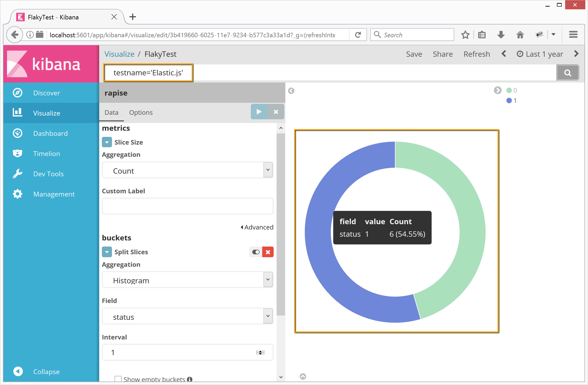Screen dimensions: 588x385
Task: Switch to the Options tab
Action: pos(141,113)
